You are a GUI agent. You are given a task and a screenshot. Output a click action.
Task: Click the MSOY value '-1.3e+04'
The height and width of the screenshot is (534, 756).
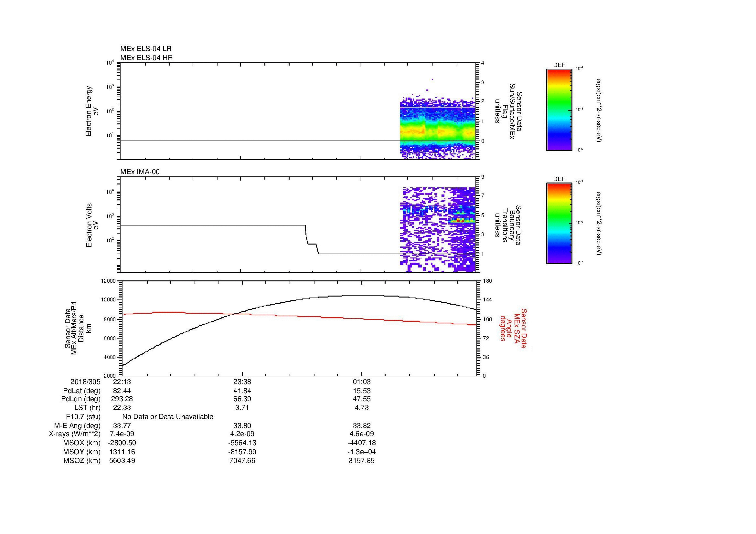point(362,452)
